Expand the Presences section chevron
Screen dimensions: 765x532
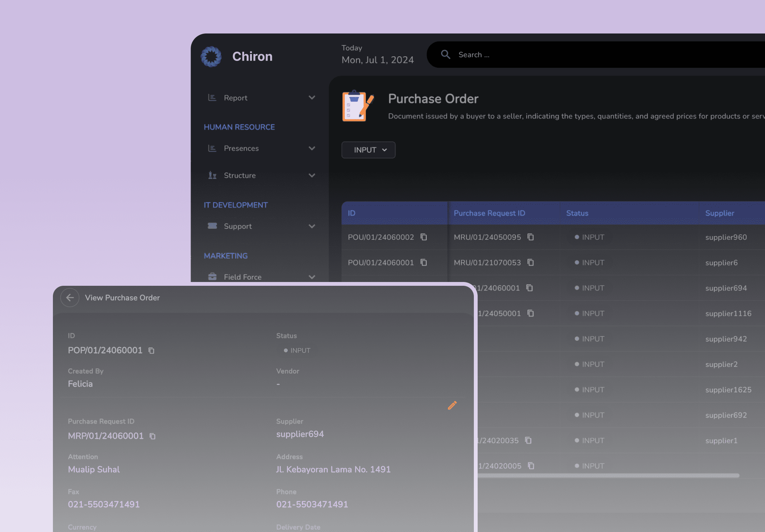[312, 148]
